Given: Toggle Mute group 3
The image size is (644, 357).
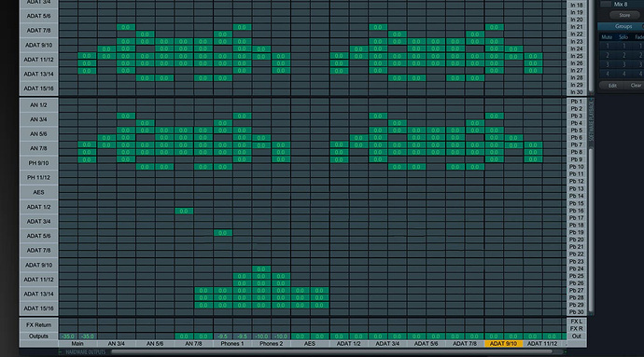Looking at the screenshot, I should click(607, 65).
